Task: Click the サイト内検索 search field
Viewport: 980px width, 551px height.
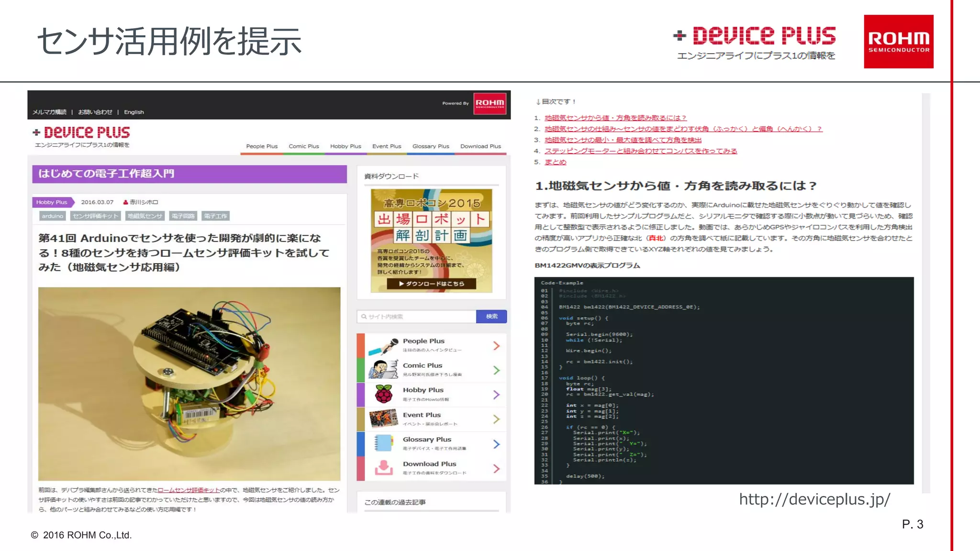Action: pos(416,317)
